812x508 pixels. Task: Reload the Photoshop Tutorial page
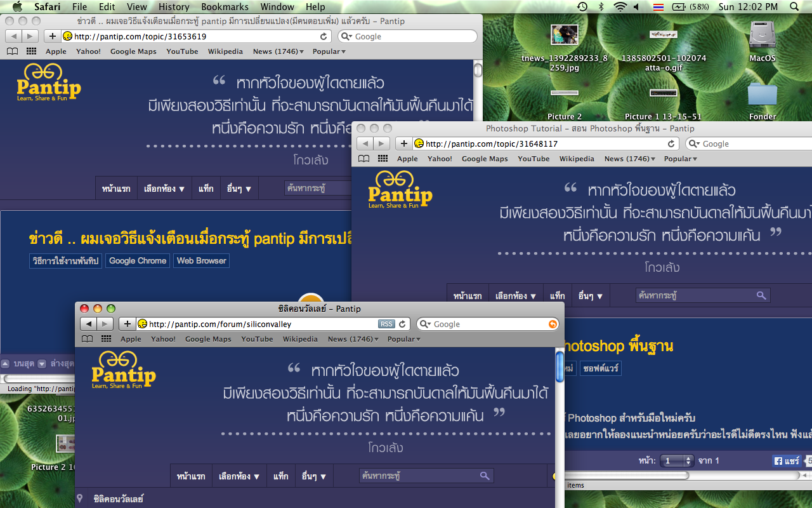click(672, 144)
